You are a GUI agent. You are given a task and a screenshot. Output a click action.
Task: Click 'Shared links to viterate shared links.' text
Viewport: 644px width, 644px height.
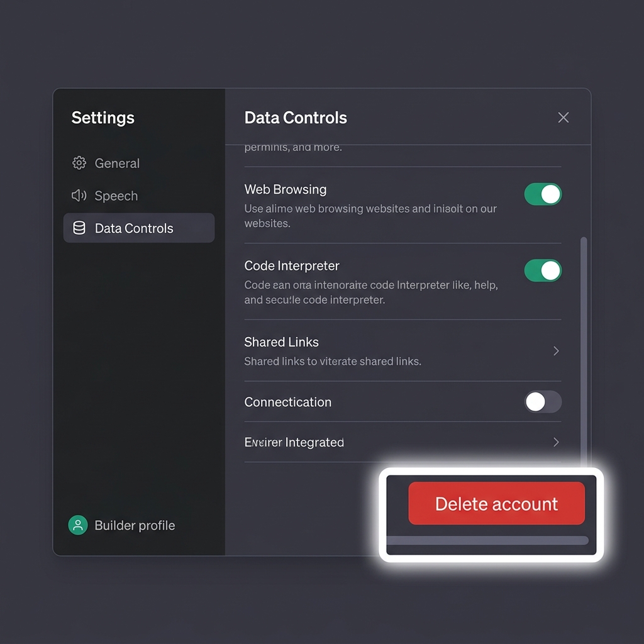(333, 362)
